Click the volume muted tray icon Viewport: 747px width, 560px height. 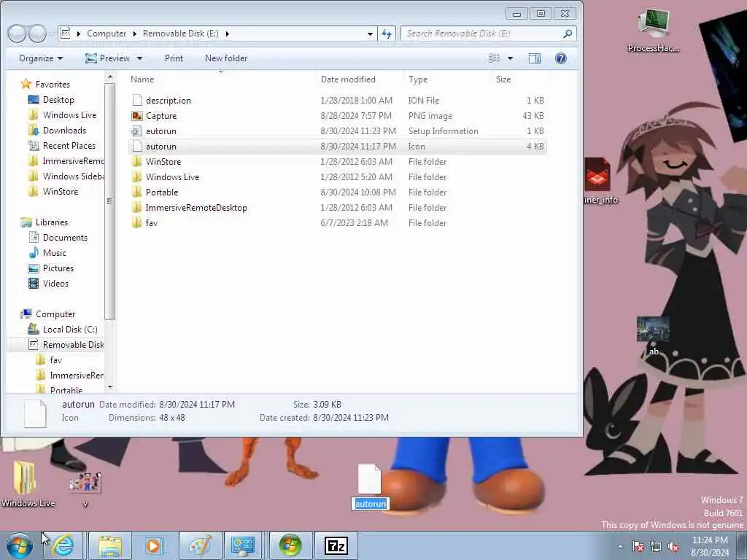673,547
